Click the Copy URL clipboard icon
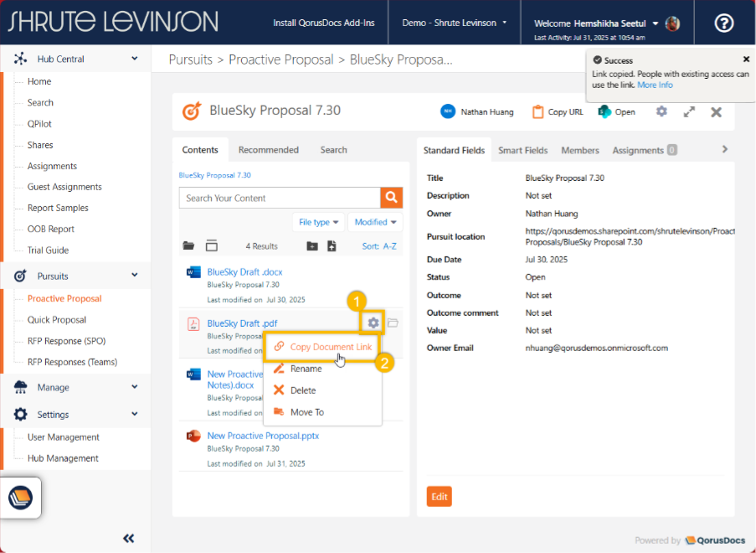This screenshot has width=756, height=553. tap(536, 111)
